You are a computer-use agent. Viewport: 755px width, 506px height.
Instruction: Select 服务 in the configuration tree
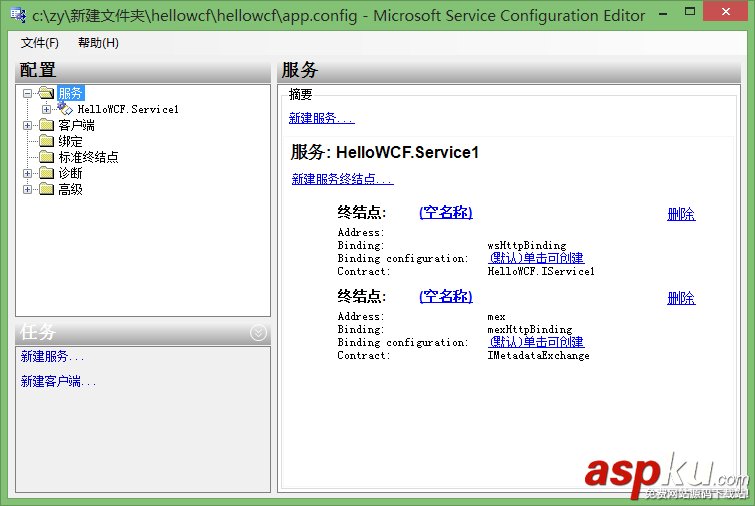coord(71,93)
